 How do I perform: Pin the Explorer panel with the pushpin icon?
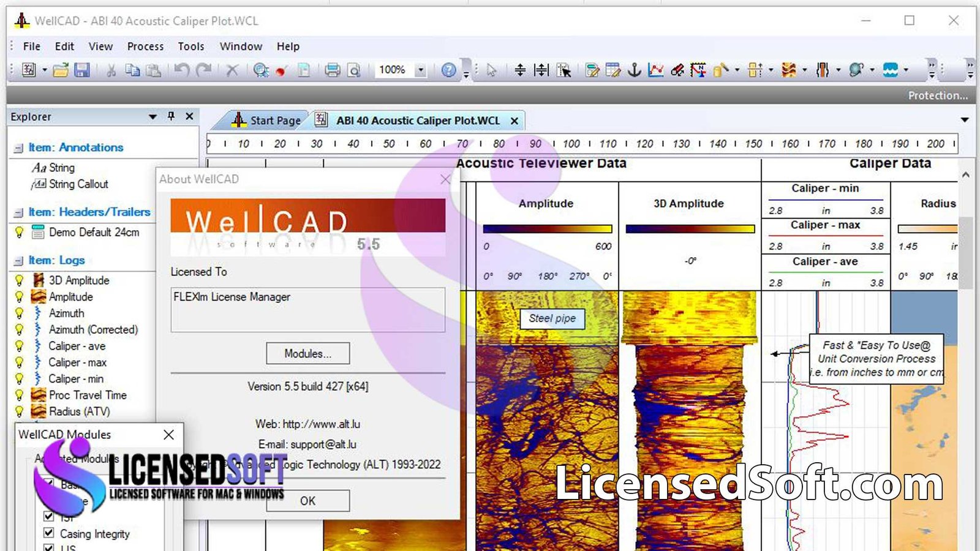171,116
